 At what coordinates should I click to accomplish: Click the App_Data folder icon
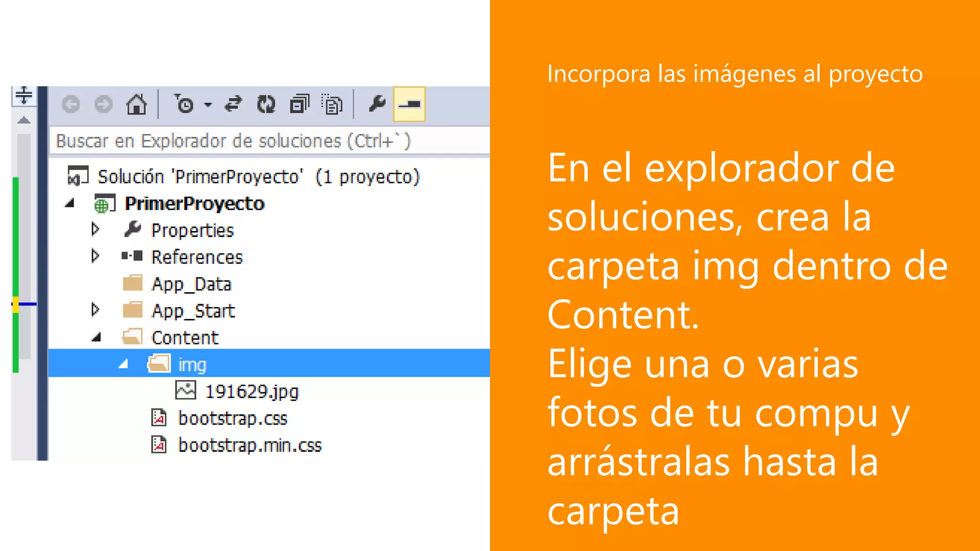pyautogui.click(x=133, y=283)
